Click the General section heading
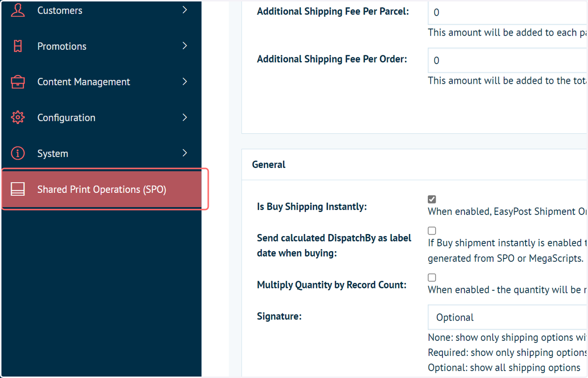 tap(269, 165)
